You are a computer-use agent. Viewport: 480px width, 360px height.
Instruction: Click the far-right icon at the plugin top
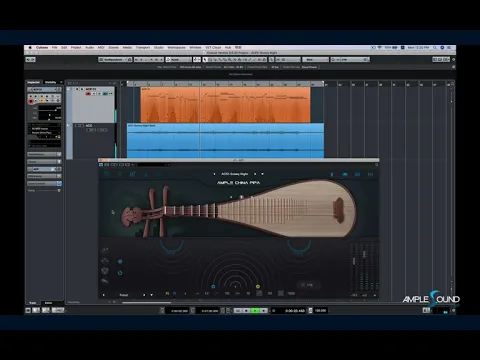click(370, 174)
